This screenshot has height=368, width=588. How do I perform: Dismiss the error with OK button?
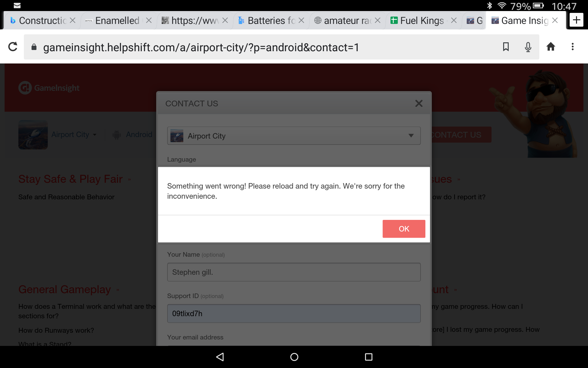pos(404,229)
